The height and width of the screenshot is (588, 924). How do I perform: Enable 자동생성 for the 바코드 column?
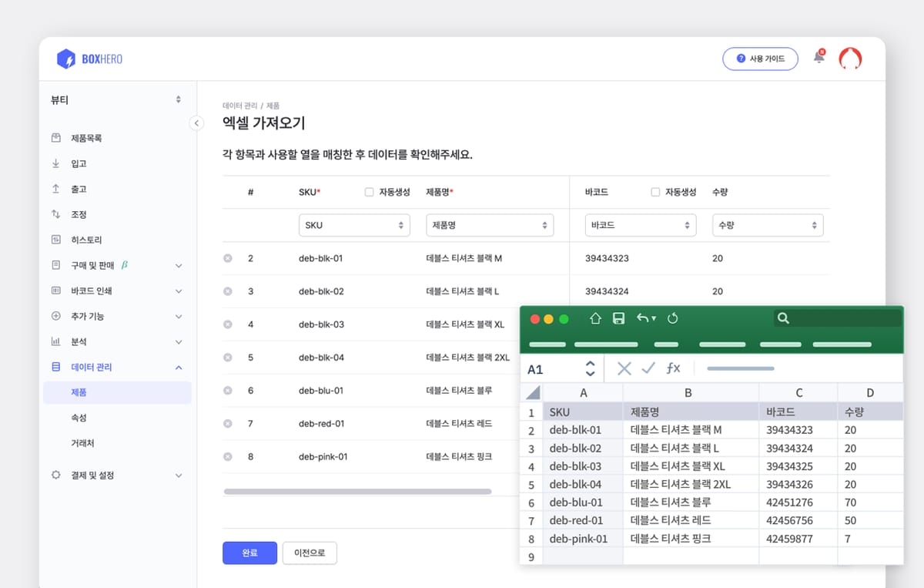[655, 192]
